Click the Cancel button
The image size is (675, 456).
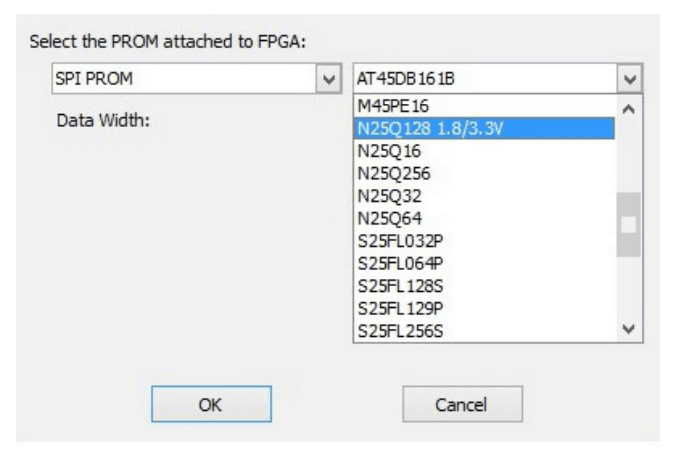(462, 405)
